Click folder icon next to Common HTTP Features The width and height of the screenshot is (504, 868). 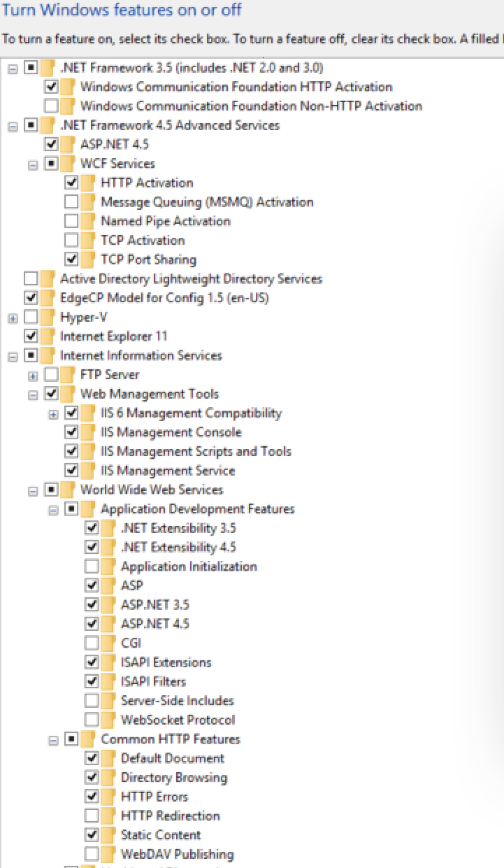[88, 739]
